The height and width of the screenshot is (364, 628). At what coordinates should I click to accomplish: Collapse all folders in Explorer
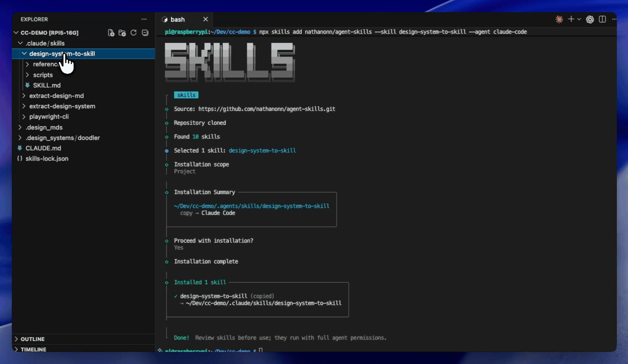coord(145,33)
